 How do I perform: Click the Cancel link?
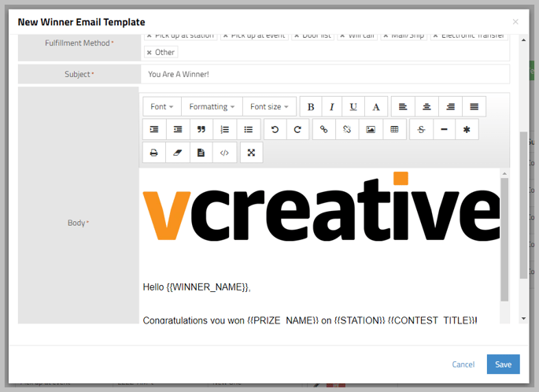click(x=463, y=364)
